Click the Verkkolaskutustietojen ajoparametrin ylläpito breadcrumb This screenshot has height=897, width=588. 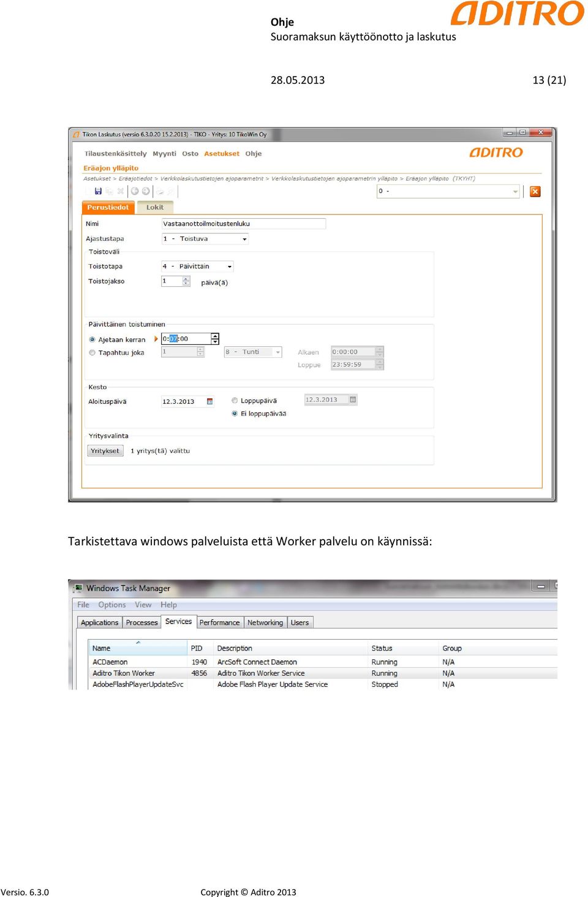334,179
